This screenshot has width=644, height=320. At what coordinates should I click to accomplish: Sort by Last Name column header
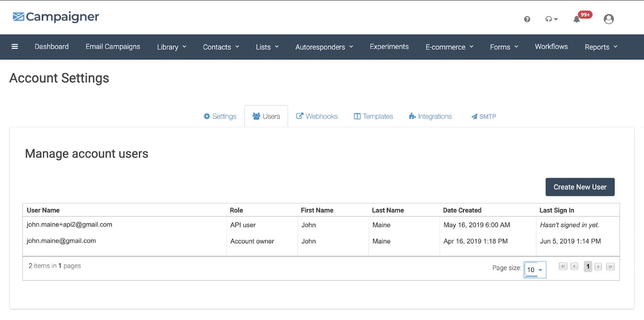point(388,210)
